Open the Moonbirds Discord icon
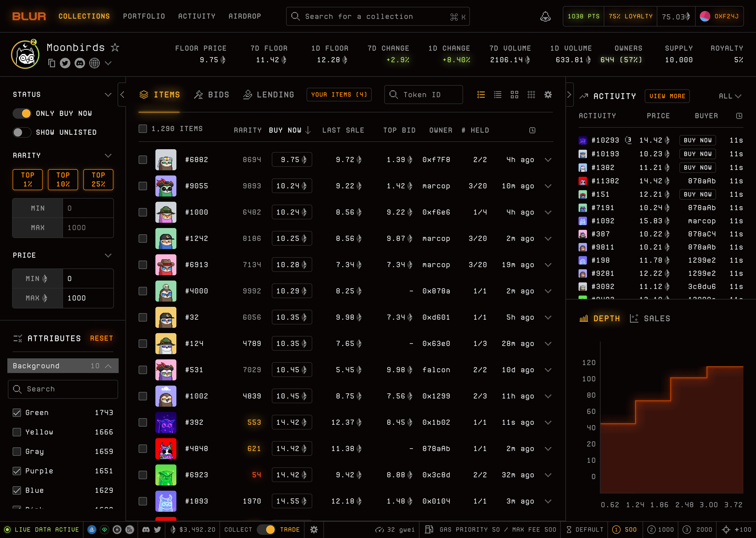Viewport: 756px width, 538px height. point(80,63)
